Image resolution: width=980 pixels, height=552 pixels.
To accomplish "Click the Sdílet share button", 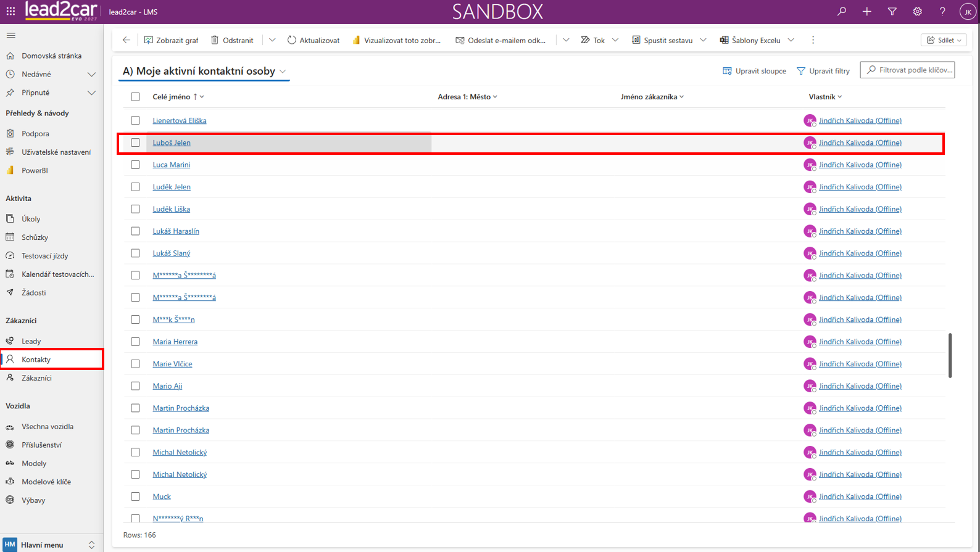I will pyautogui.click(x=944, y=40).
